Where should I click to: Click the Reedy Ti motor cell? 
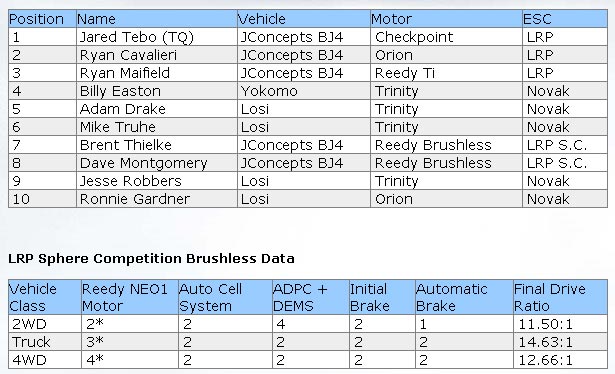click(446, 73)
